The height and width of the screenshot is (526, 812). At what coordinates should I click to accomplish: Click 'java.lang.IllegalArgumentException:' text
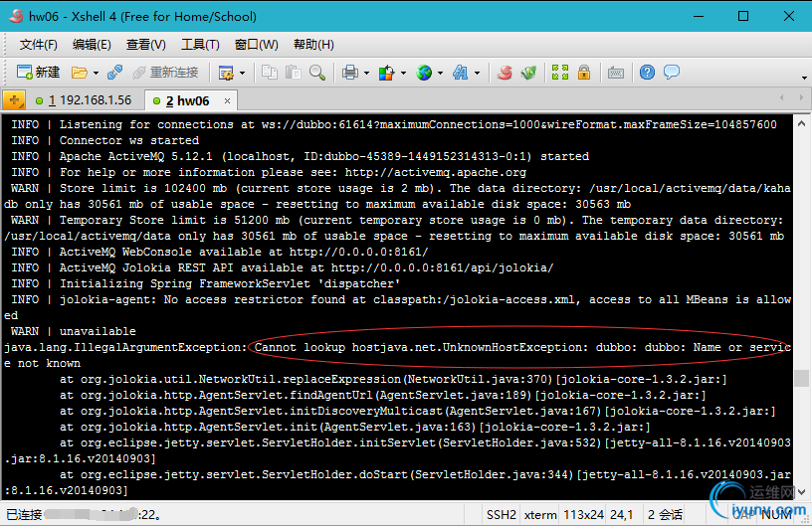click(x=125, y=348)
